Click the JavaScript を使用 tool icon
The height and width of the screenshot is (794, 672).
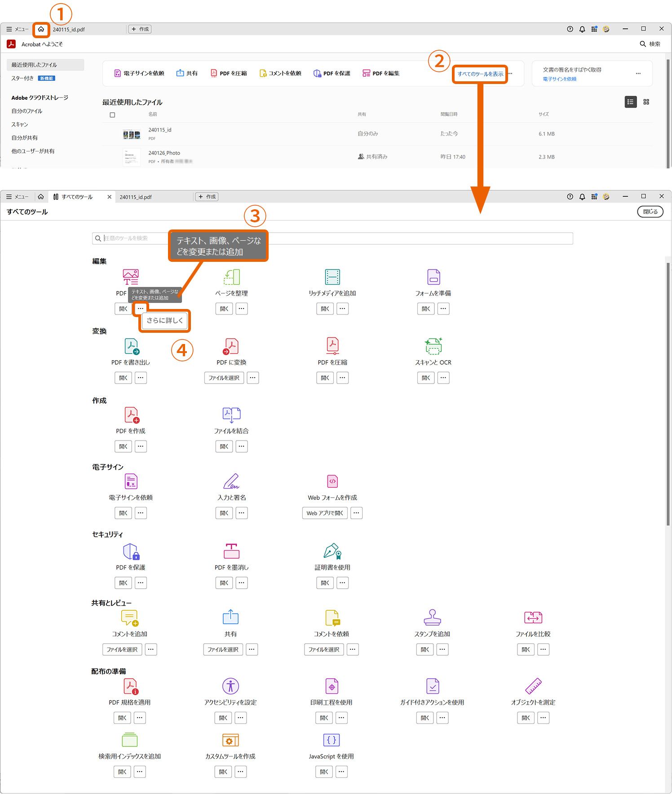(332, 740)
